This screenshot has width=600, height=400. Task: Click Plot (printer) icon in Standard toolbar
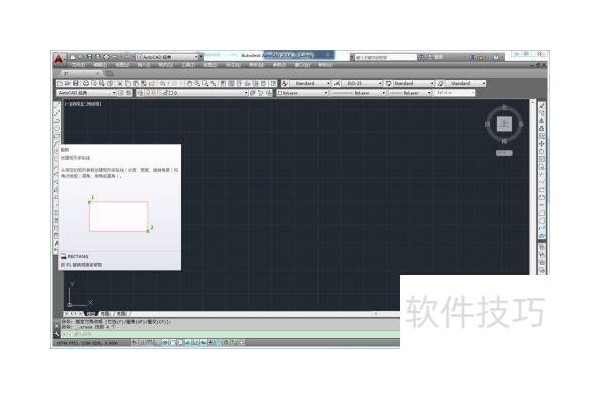tap(85, 83)
